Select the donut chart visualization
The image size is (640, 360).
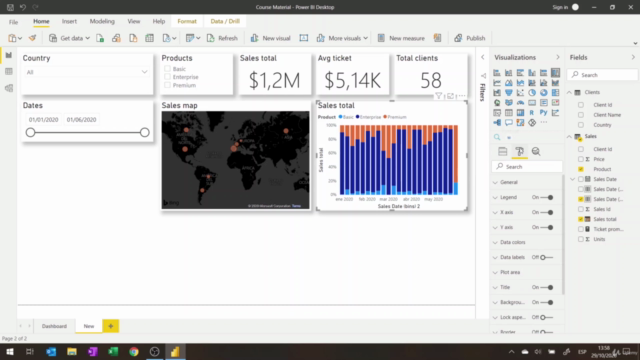pyautogui.click(x=544, y=93)
